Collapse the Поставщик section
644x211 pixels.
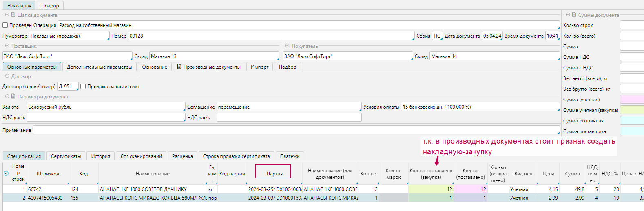pos(7,46)
